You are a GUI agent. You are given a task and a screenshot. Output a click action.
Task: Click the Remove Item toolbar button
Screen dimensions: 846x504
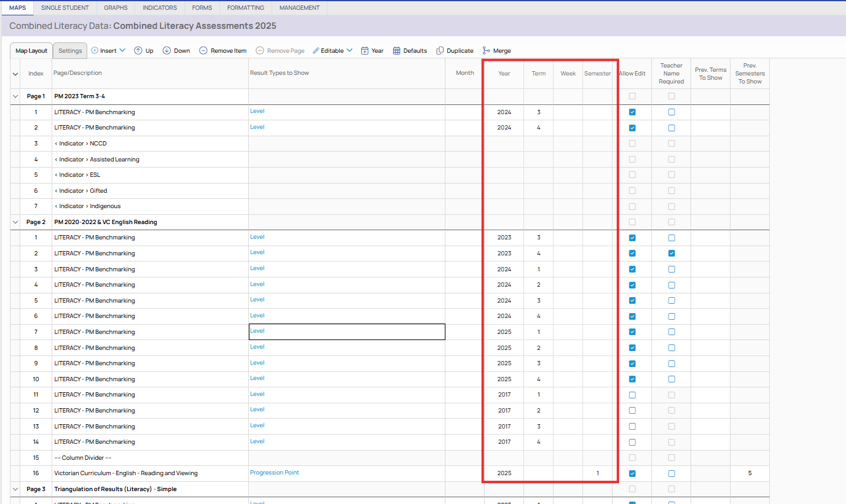click(x=222, y=51)
